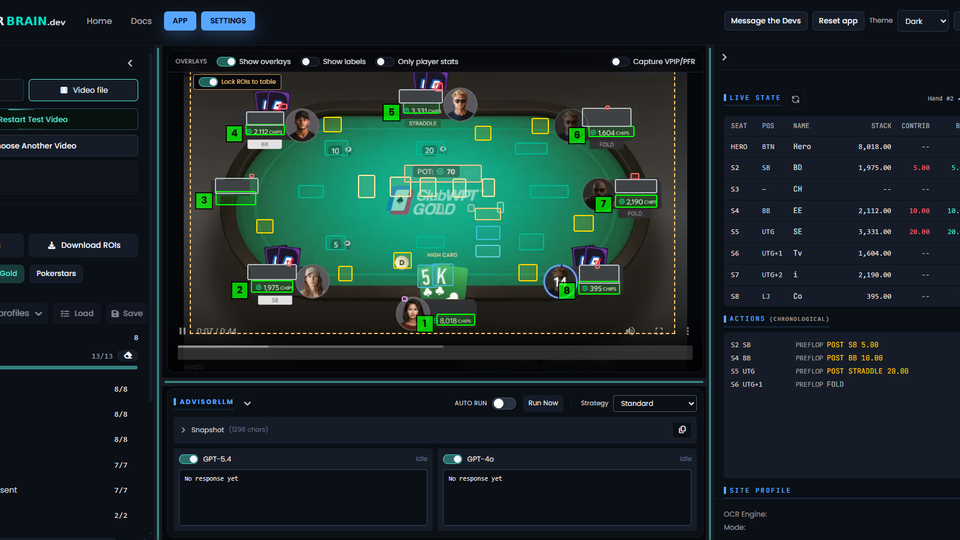Switch to the Settings tab
The width and height of the screenshot is (960, 540).
tap(227, 21)
